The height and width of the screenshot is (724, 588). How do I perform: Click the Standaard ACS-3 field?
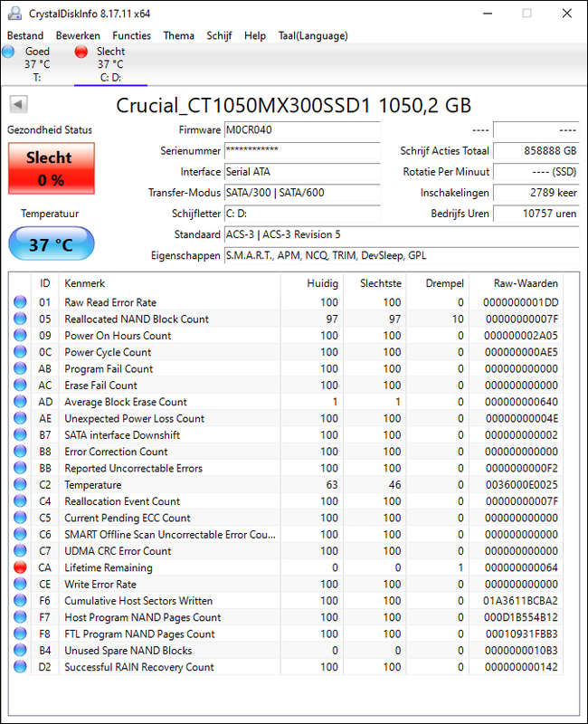pyautogui.click(x=402, y=234)
